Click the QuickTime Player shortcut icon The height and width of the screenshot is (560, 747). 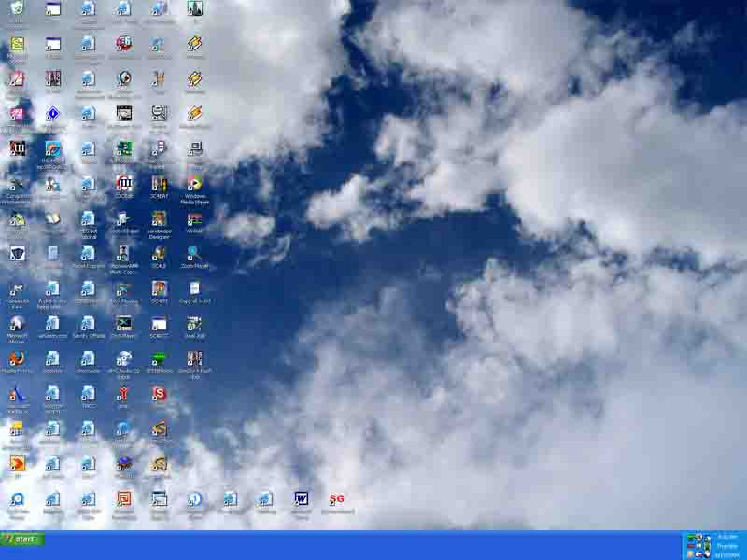tap(17, 499)
